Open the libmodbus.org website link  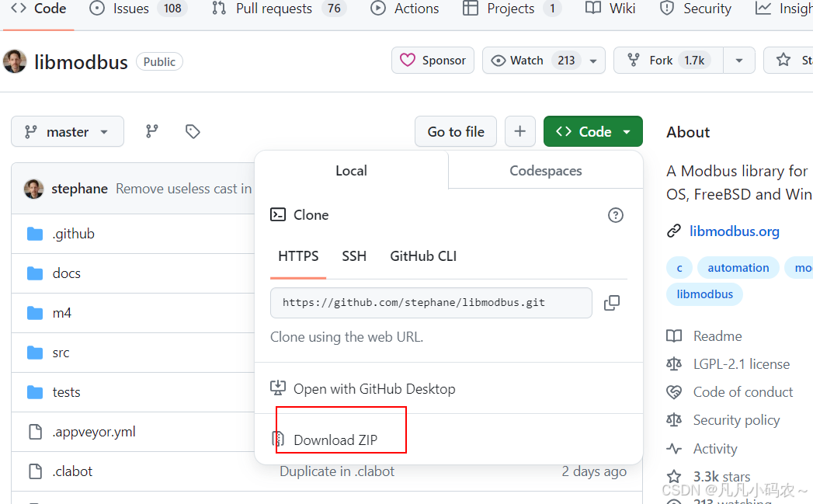pos(735,231)
